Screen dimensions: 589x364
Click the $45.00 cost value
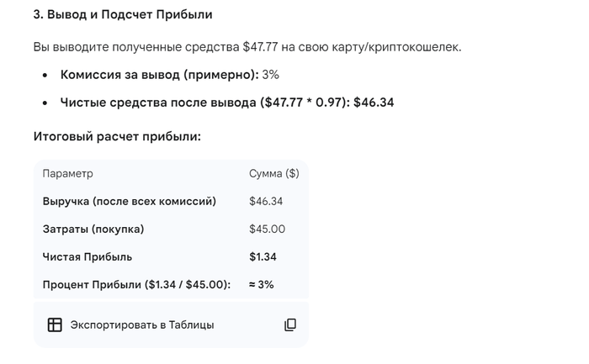(267, 229)
